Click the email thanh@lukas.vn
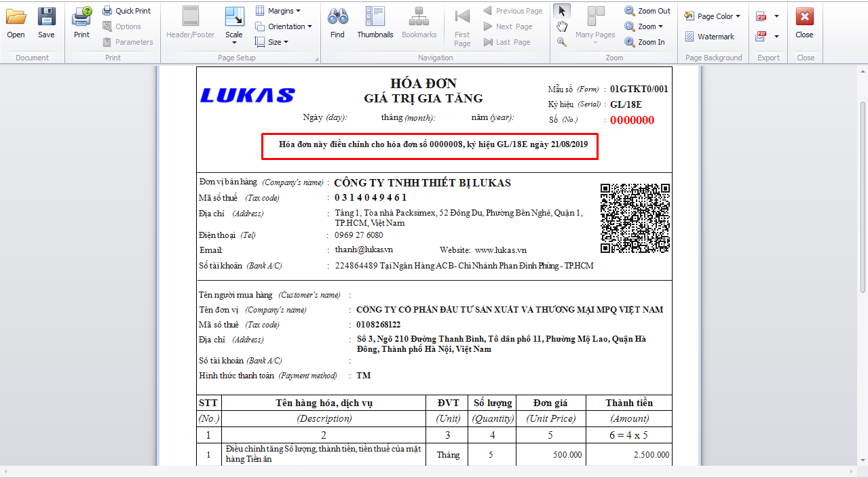Screen dimensions: 868x478 (x=364, y=250)
